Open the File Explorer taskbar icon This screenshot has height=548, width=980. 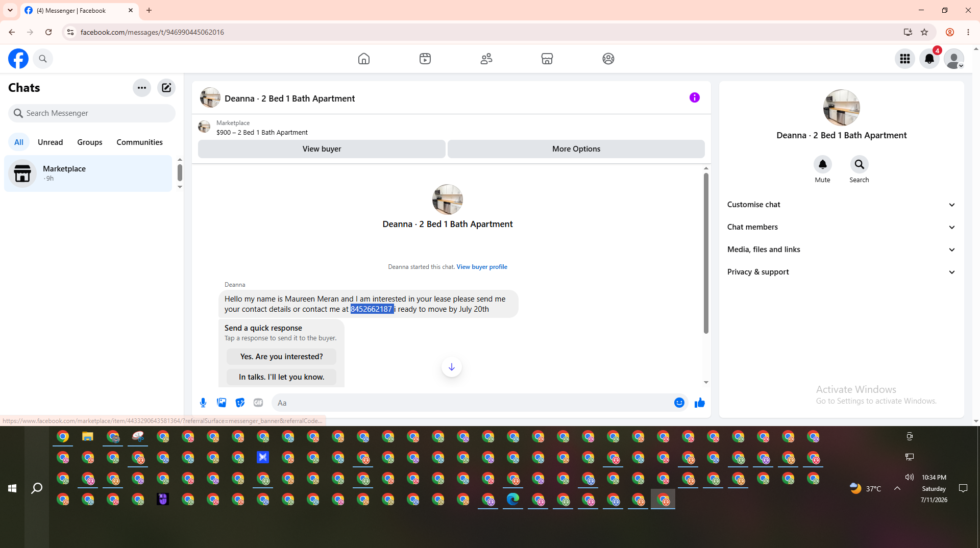pyautogui.click(x=88, y=437)
